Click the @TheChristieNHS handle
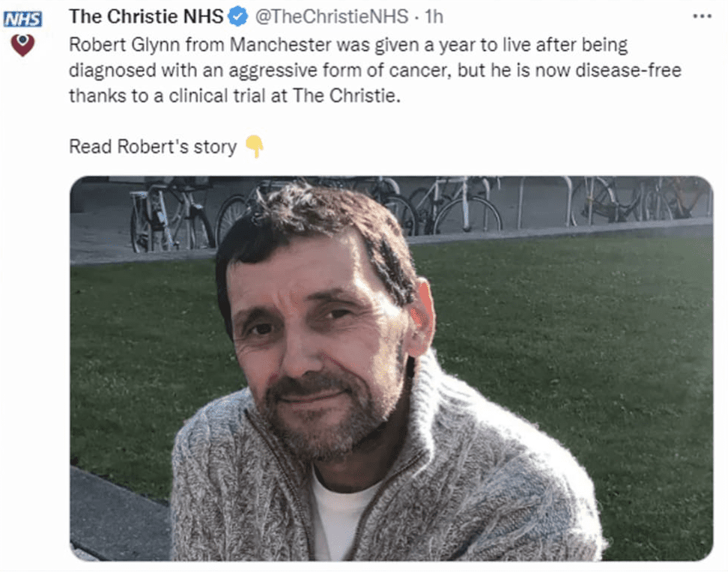 click(332, 16)
